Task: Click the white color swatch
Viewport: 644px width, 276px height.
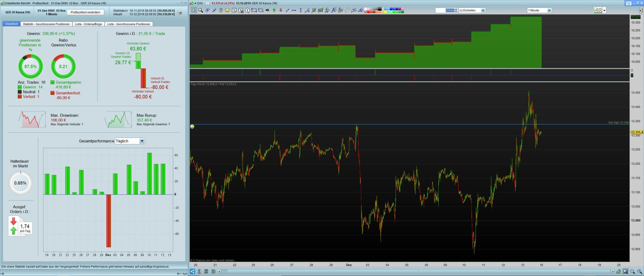Action: pyautogui.click(x=366, y=9)
